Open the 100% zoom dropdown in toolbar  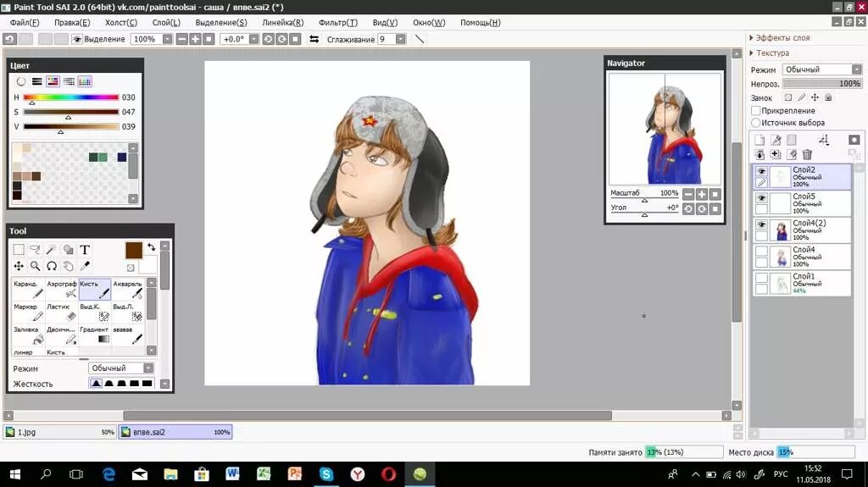tap(167, 39)
